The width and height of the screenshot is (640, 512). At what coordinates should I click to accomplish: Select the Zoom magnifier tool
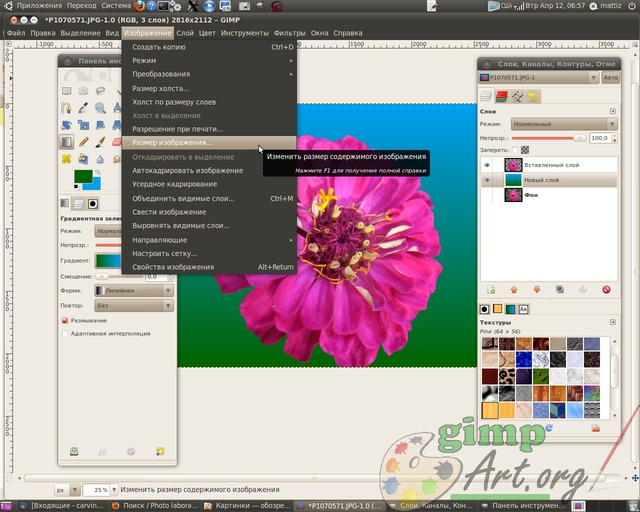click(100, 108)
